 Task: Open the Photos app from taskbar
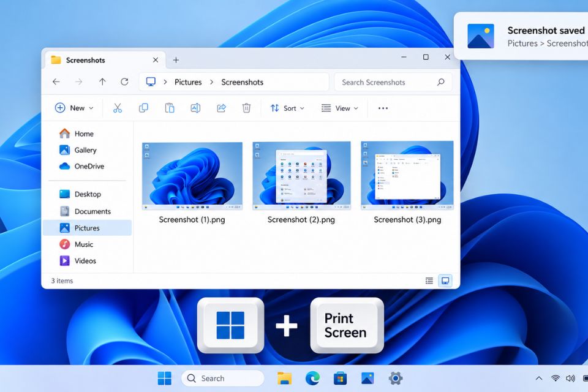367,378
